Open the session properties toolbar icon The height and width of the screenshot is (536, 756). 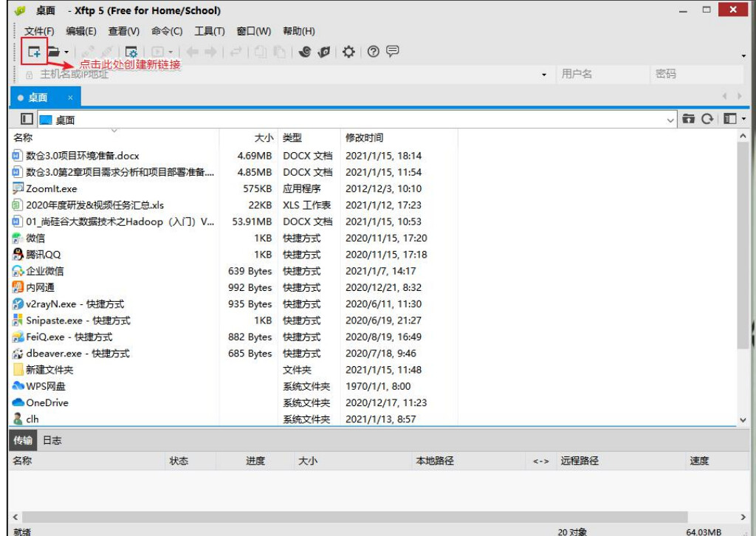(131, 52)
